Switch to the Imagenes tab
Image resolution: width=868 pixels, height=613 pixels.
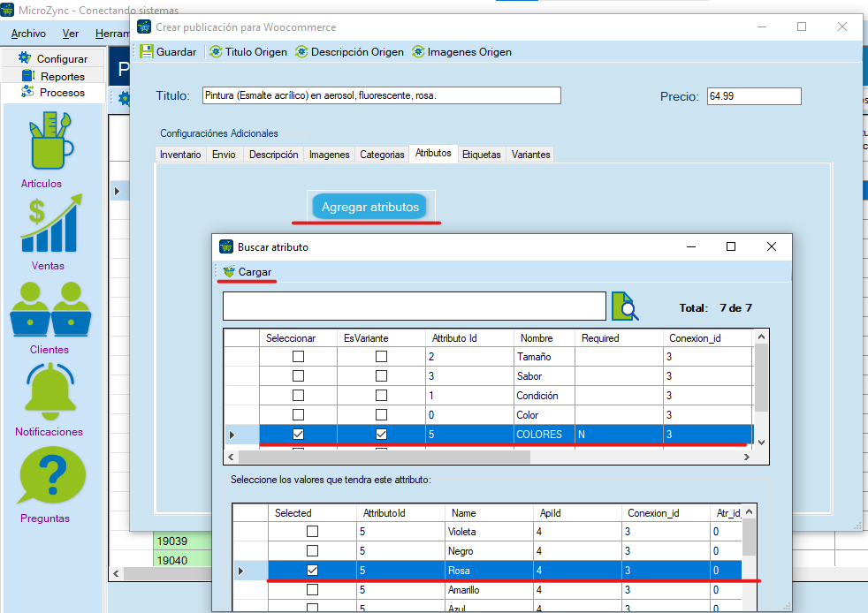(330, 155)
